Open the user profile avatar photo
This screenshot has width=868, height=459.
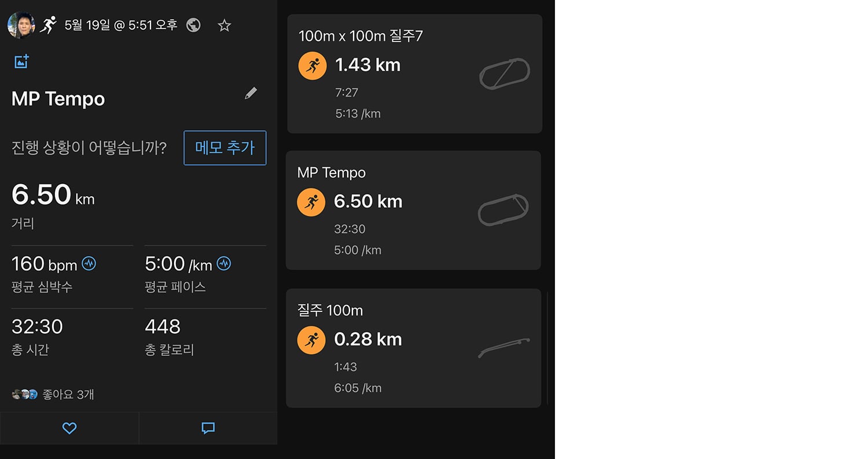(21, 25)
